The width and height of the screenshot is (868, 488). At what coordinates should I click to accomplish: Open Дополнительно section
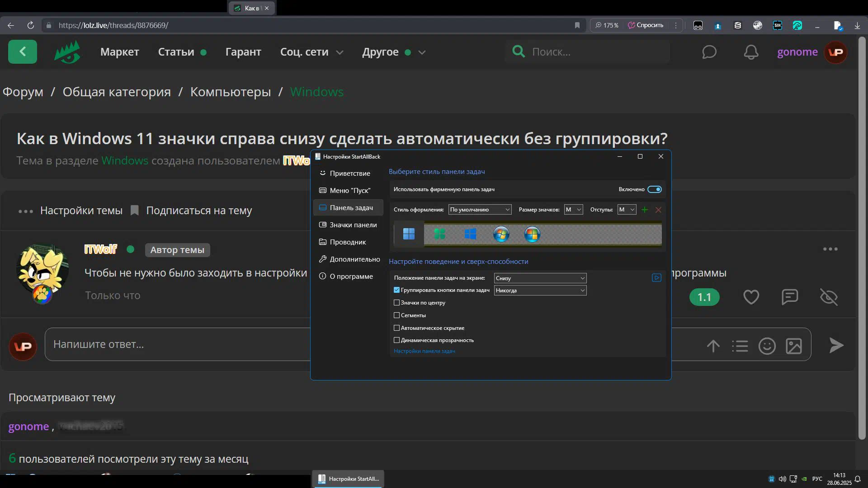click(x=348, y=259)
